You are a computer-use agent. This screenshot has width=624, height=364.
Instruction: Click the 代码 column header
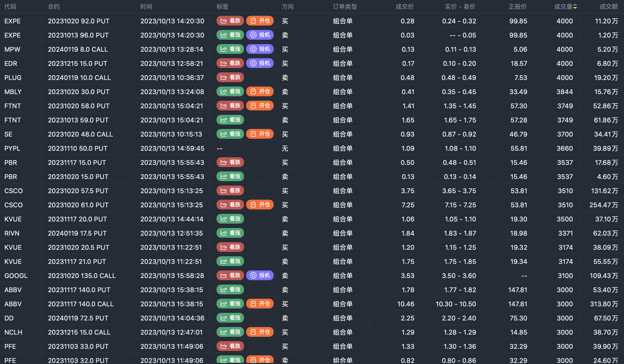(10, 7)
